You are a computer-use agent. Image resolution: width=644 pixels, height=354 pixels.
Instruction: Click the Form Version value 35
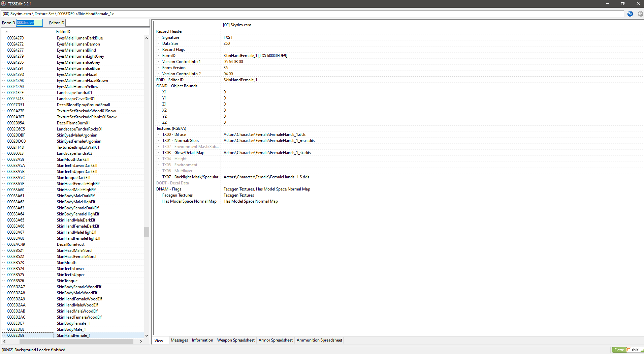(226, 68)
